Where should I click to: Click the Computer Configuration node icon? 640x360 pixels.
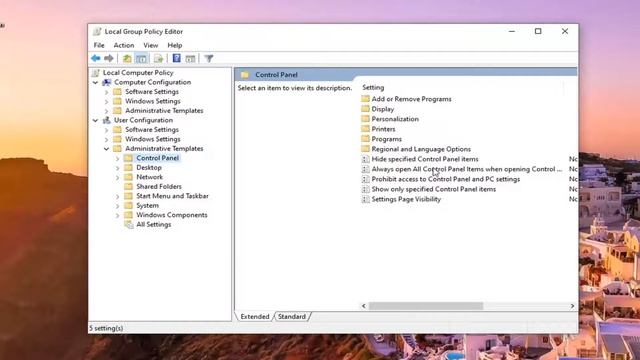click(107, 82)
